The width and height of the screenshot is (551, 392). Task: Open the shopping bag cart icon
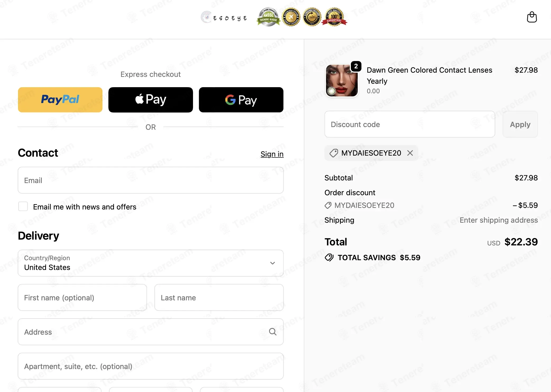(x=532, y=17)
